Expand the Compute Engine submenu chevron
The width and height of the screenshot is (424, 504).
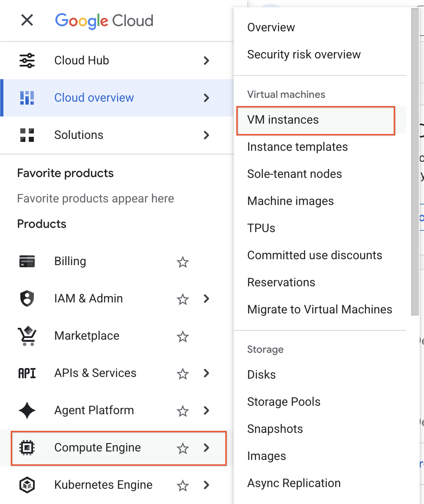(206, 447)
